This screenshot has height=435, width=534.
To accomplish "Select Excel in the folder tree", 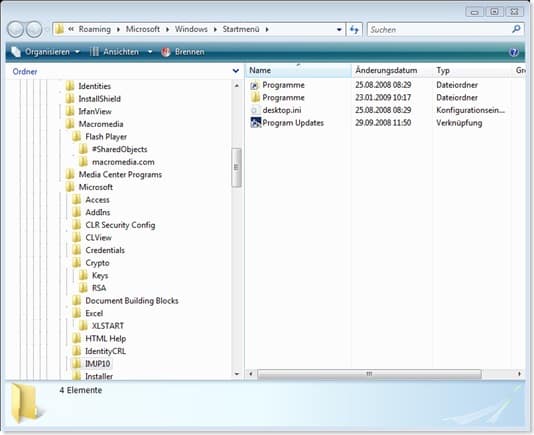I will pos(94,313).
